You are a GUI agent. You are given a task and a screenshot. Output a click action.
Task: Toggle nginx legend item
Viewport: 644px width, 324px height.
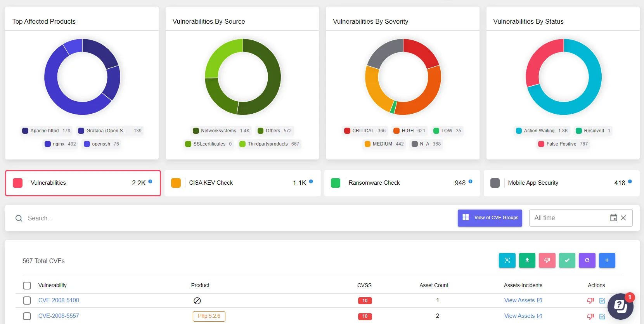pyautogui.click(x=60, y=144)
